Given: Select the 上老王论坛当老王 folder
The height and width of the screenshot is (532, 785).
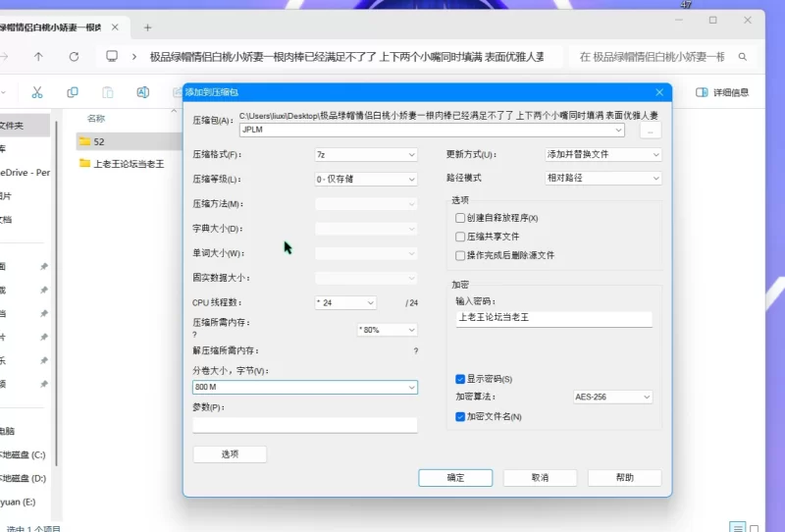Looking at the screenshot, I should [x=129, y=164].
